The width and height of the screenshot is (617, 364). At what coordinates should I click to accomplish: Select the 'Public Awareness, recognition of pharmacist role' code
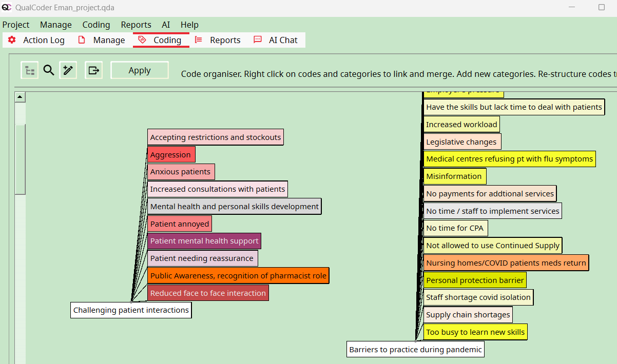pos(238,276)
